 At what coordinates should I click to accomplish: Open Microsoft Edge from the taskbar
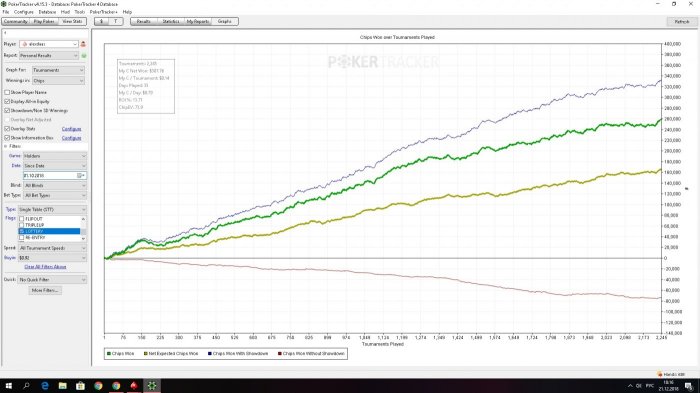pyautogui.click(x=45, y=385)
